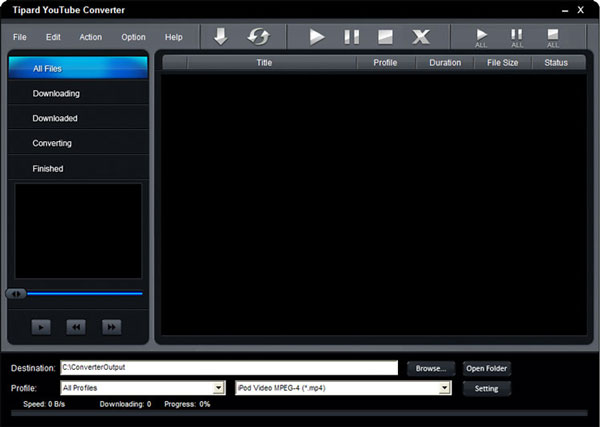Click the Stop ALL toolbar icon
Screen dimensions: 600x427
click(553, 37)
